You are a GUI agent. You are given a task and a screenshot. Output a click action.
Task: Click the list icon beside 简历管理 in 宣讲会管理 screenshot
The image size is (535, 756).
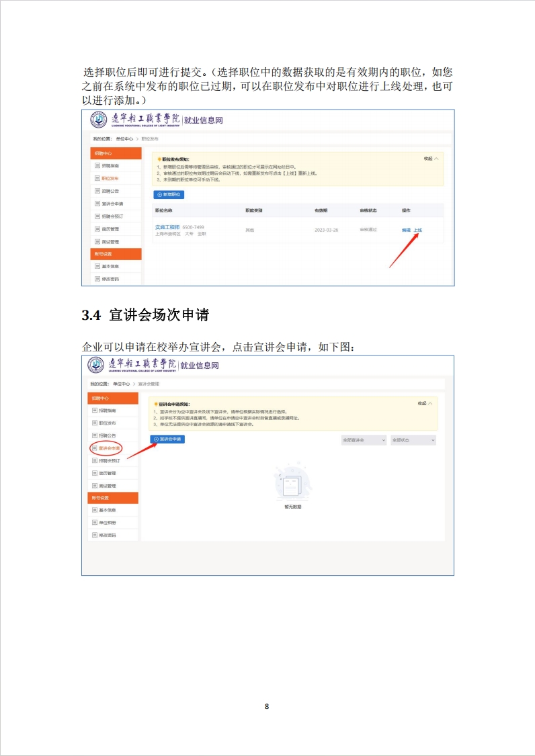[x=95, y=473]
